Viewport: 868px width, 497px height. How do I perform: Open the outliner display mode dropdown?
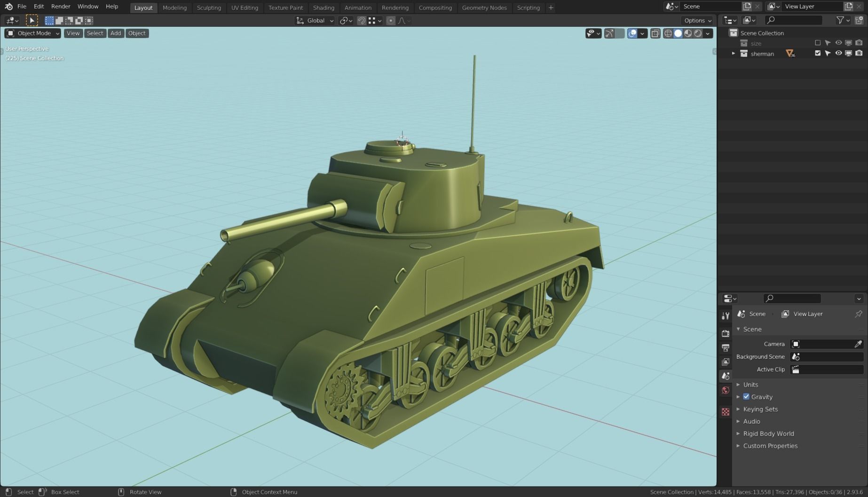pyautogui.click(x=730, y=20)
